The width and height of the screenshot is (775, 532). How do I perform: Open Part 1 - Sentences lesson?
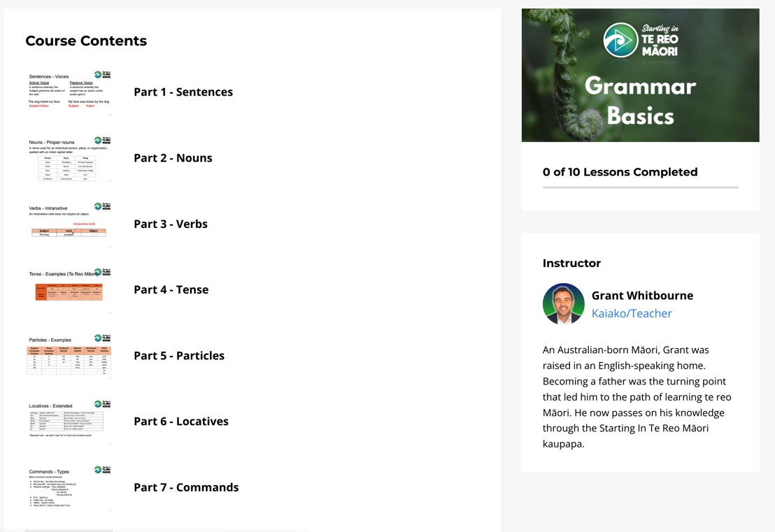(183, 92)
